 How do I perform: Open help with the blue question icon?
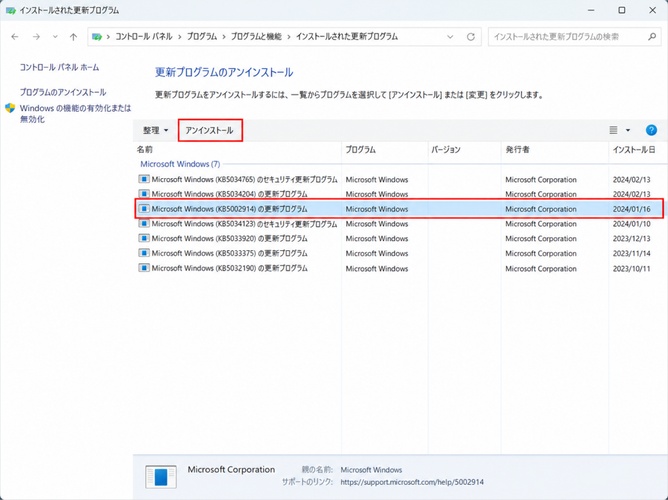[651, 130]
